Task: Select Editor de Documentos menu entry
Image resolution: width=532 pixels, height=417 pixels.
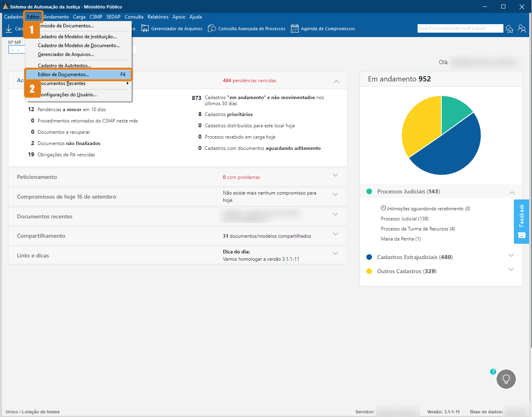Action: click(x=79, y=75)
